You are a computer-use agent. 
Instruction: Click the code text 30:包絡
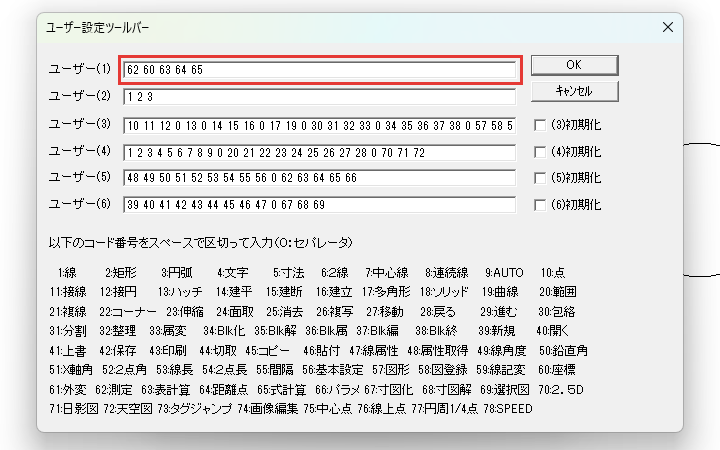[557, 312]
